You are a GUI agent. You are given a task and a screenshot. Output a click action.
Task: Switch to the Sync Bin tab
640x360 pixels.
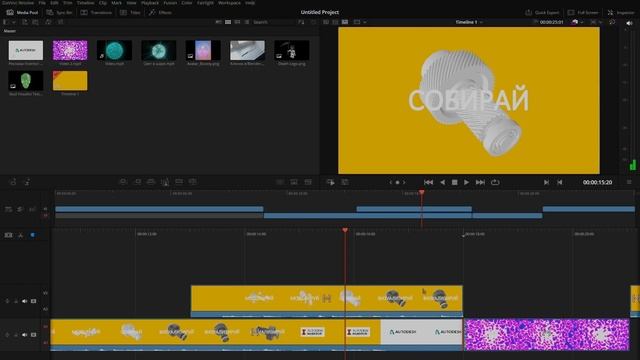tap(60, 13)
